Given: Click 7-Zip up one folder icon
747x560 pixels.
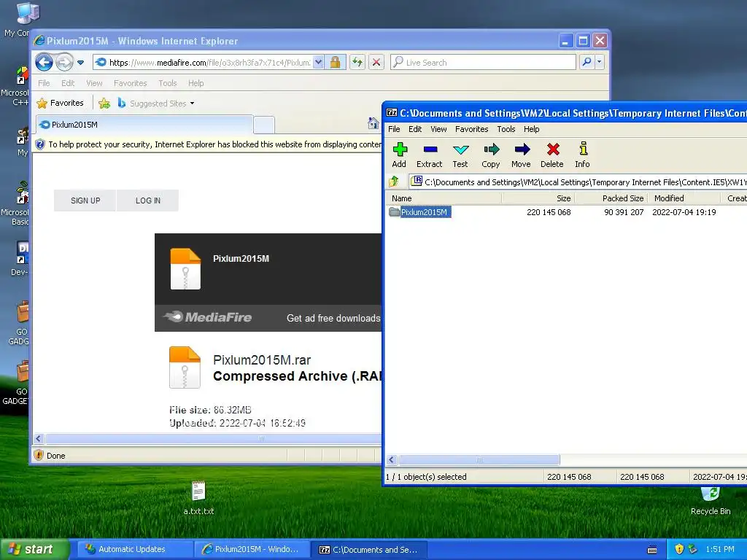Looking at the screenshot, I should point(394,182).
